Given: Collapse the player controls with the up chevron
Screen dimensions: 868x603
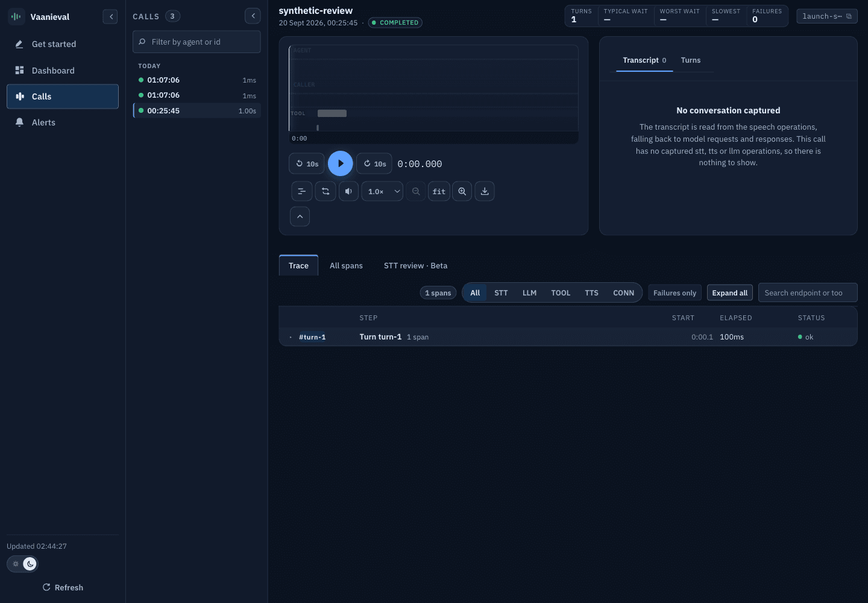Looking at the screenshot, I should pyautogui.click(x=300, y=216).
